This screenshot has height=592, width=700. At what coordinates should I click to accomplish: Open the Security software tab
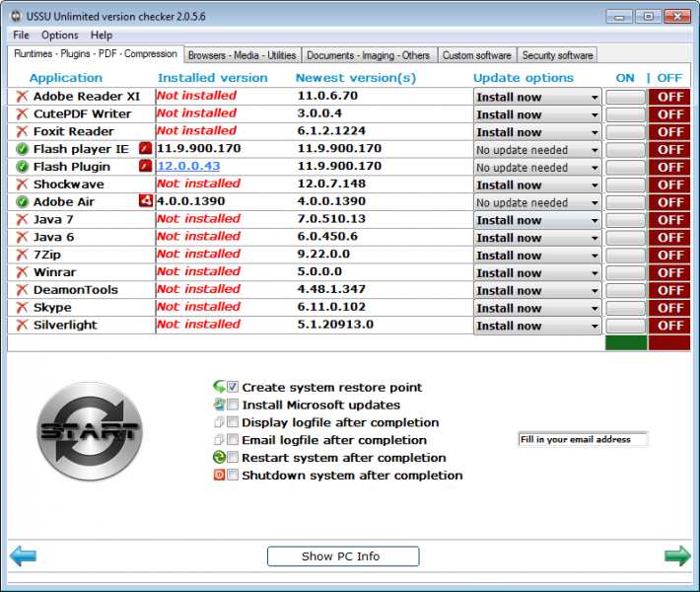tap(558, 55)
